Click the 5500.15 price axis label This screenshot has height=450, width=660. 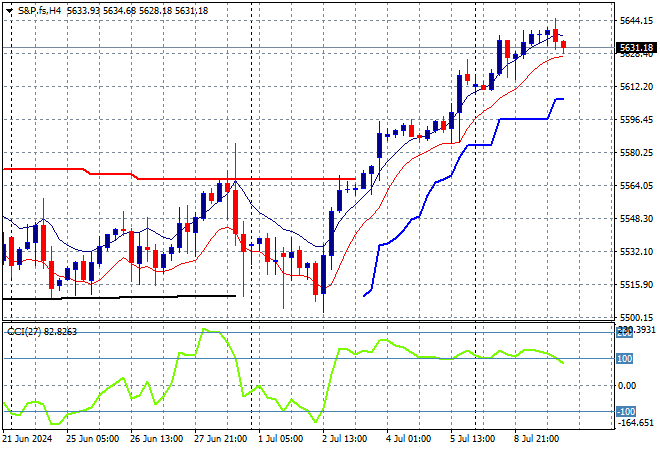tap(636, 317)
